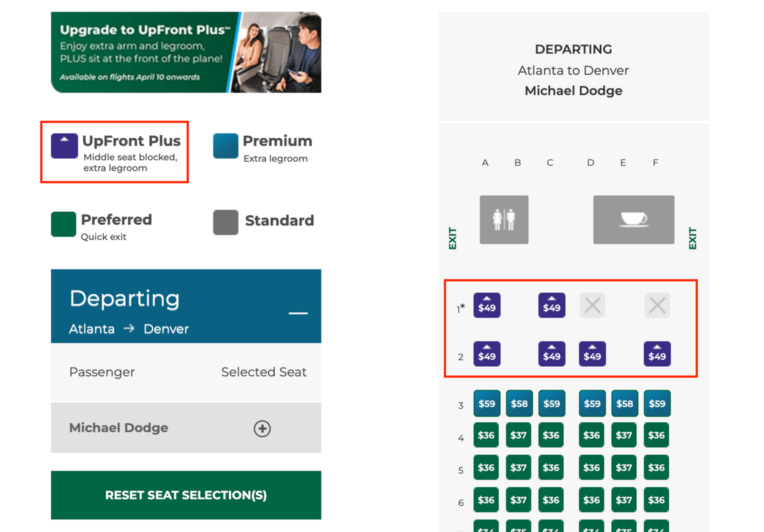
Task: Click the Premium blue legend swatch
Action: (x=226, y=146)
